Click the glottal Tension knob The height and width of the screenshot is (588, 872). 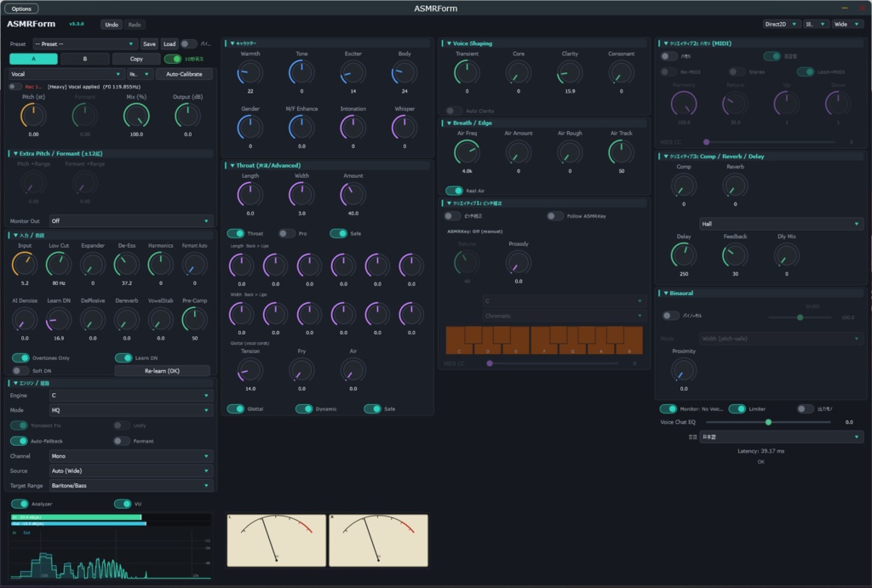point(250,370)
